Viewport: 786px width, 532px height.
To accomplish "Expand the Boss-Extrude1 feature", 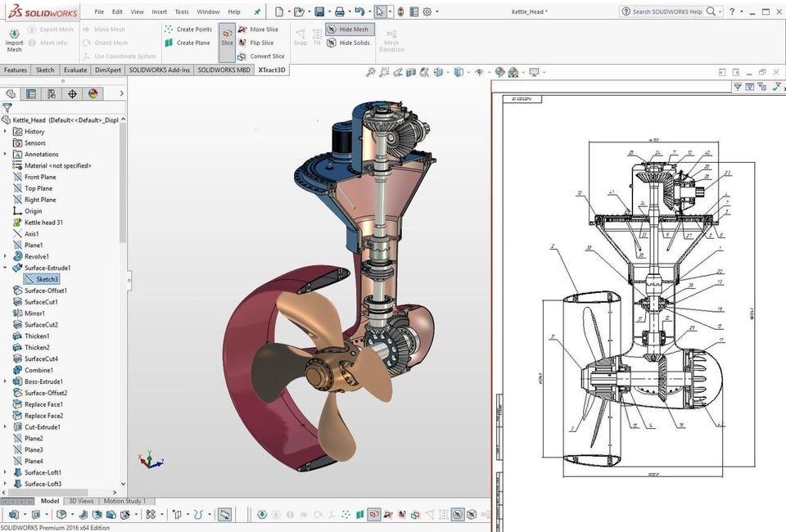I will coord(5,381).
